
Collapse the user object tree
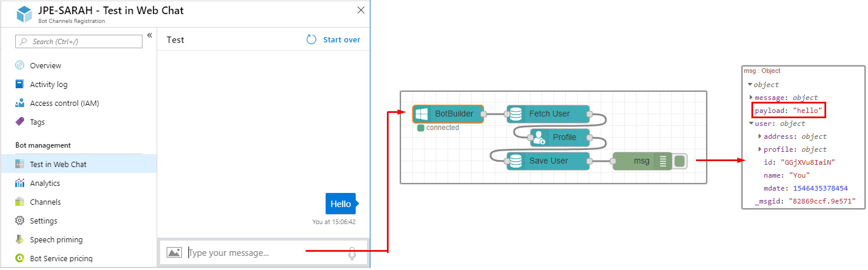pyautogui.click(x=751, y=124)
